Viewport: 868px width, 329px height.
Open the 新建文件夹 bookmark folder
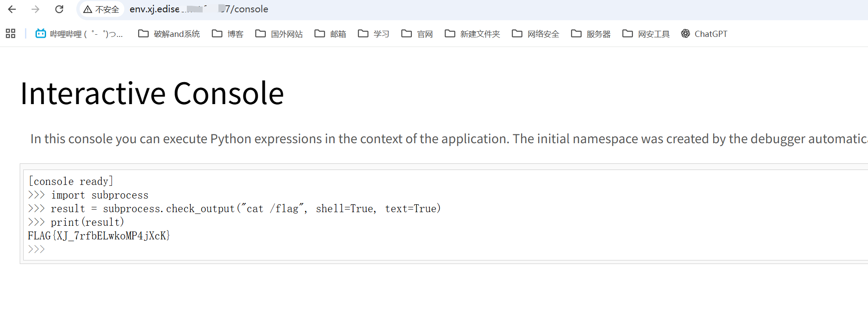point(472,34)
